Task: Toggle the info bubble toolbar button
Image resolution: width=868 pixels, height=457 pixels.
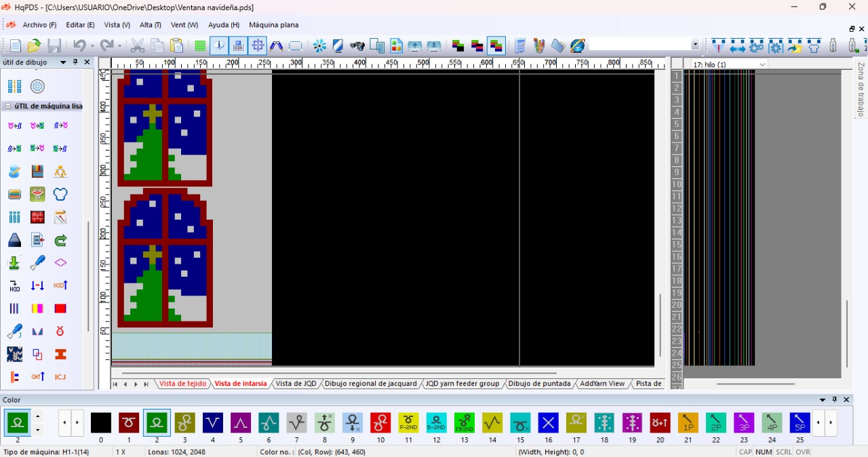Action: [219, 46]
